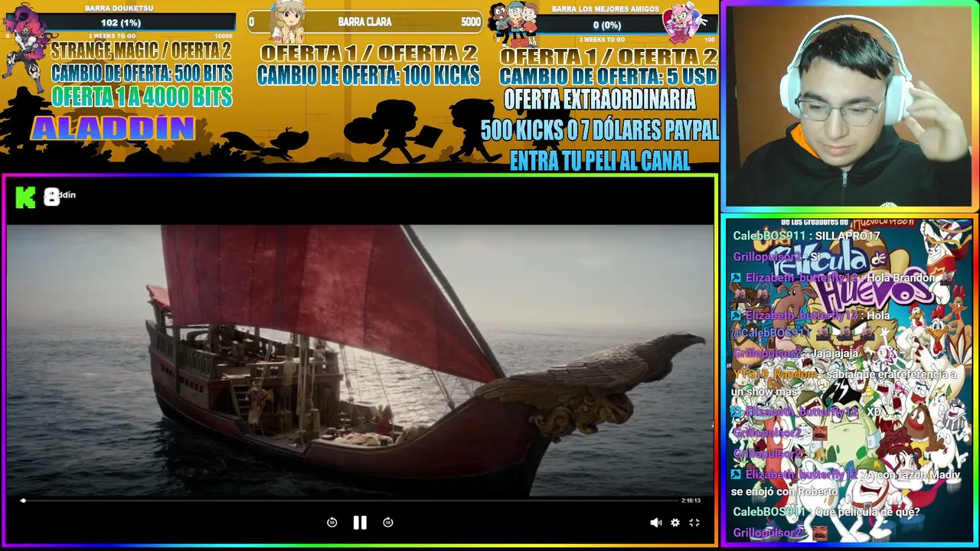Enter fullscreen with the expand icon
This screenshot has height=551, width=980.
(694, 523)
